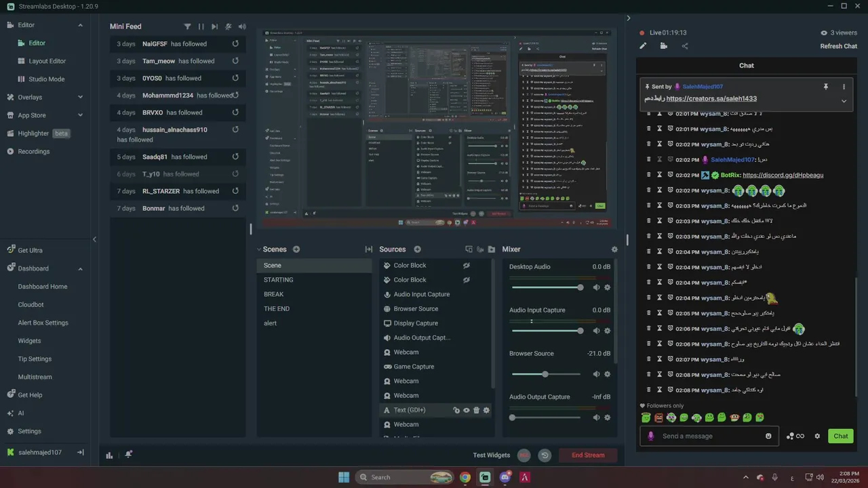
Task: Mute Audio Output Capture in mixer
Action: [x=597, y=418]
